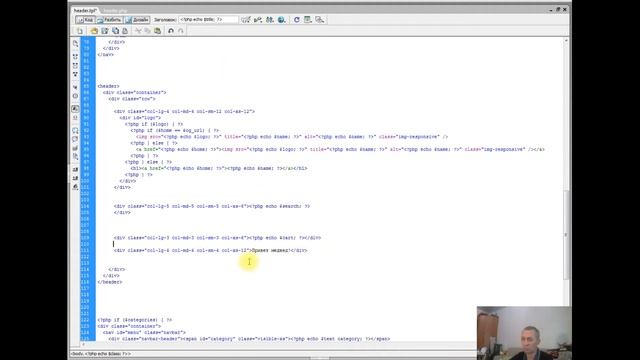
Task: Open the faded second document tab
Action: (116, 11)
